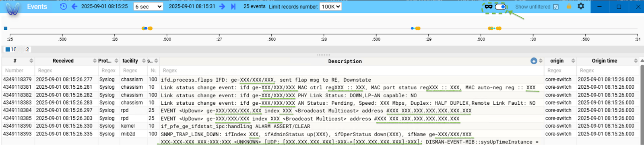
Task: Click the table scrollbar up arrow
Action: (642, 61)
